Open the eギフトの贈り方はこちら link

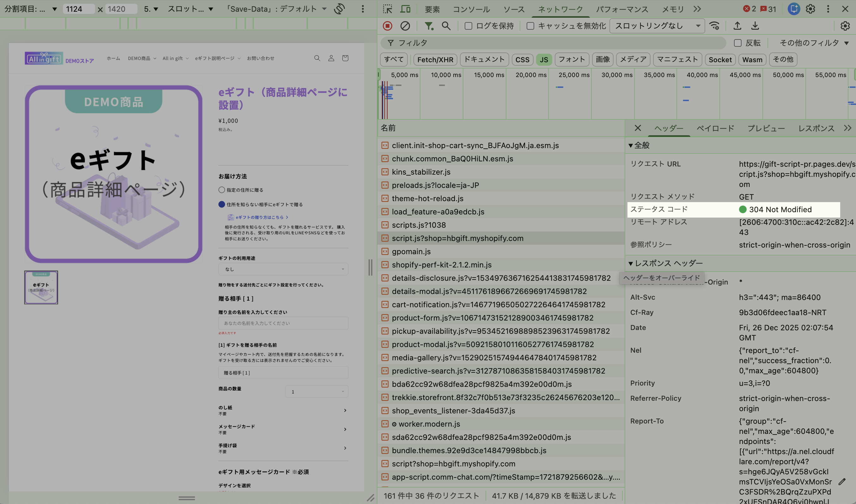tap(260, 217)
